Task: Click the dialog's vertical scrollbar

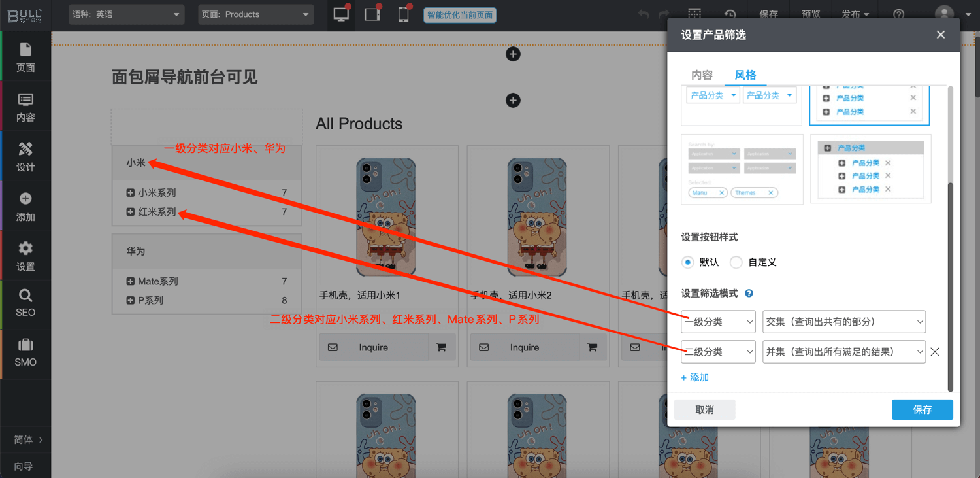Action: pyautogui.click(x=950, y=262)
